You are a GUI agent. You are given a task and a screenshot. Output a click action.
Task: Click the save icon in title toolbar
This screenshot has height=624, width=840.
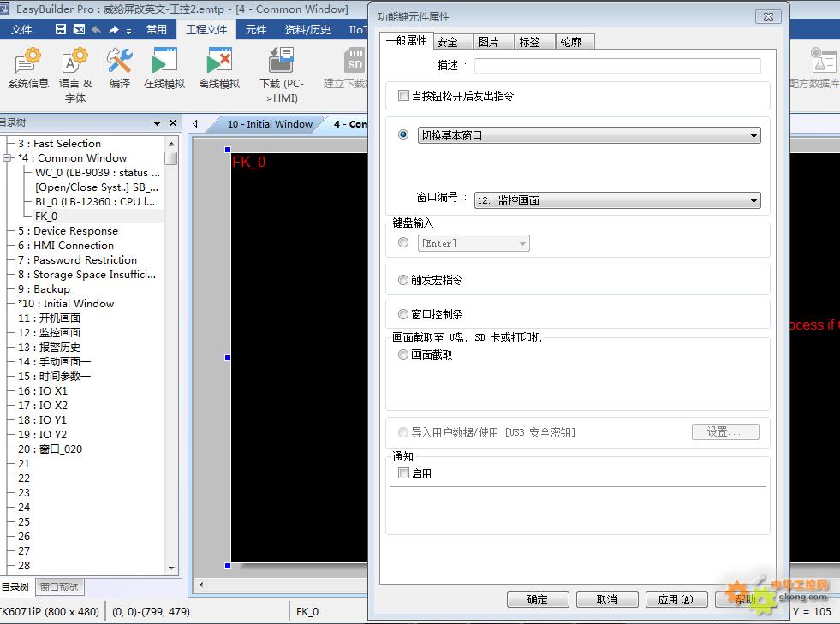[61, 30]
